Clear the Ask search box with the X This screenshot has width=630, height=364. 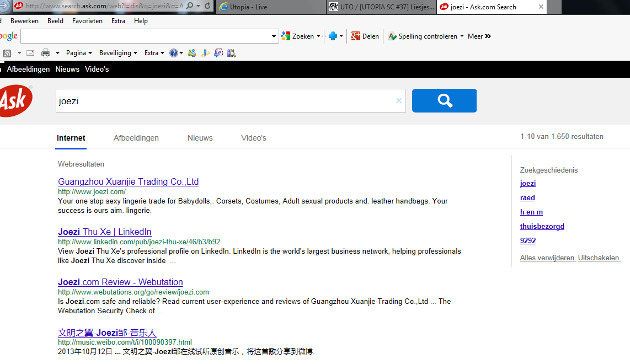[398, 101]
